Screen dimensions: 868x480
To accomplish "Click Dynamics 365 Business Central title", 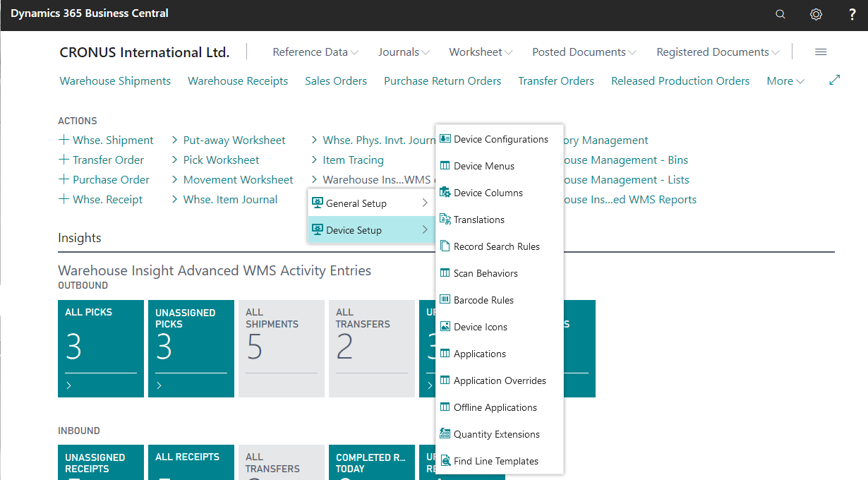I will click(90, 13).
